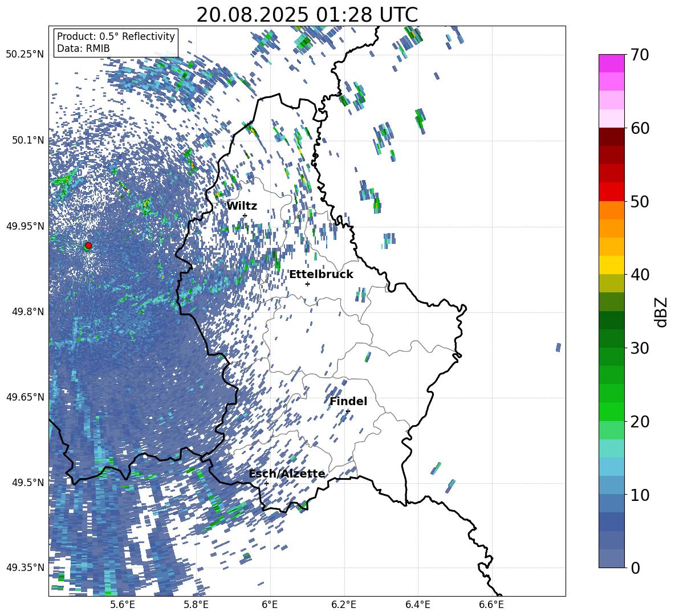Image resolution: width=675 pixels, height=616 pixels.
Task: Click the 70 dBZ colorbar tick label
Action: pyautogui.click(x=640, y=55)
